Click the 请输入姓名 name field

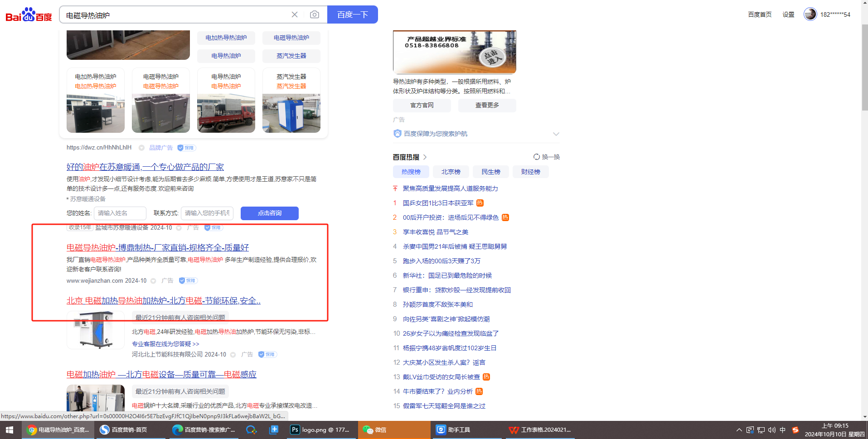click(120, 213)
